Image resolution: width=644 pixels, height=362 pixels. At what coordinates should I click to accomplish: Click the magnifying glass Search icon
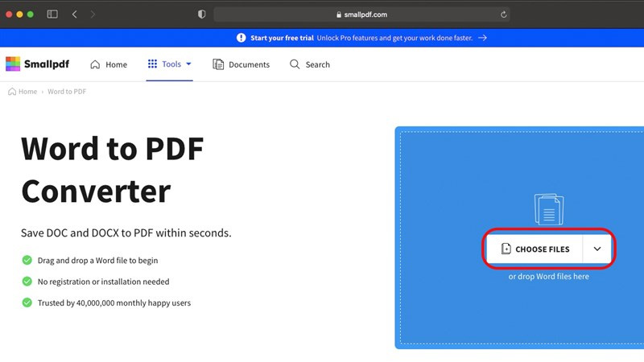click(x=295, y=64)
